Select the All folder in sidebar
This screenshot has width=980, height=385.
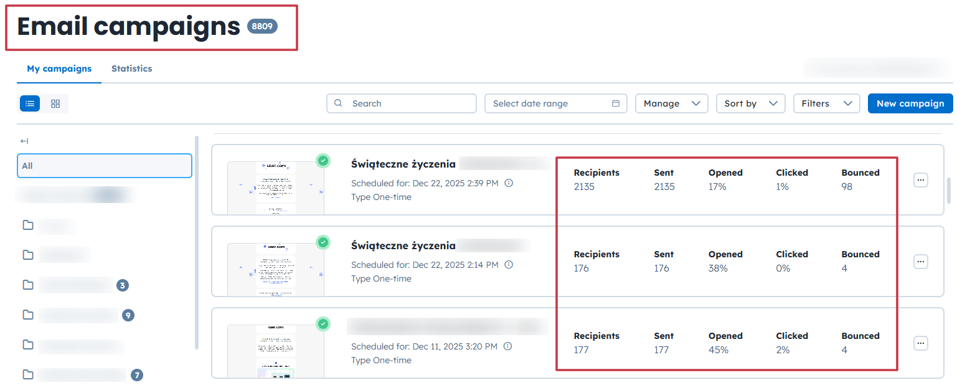[104, 166]
